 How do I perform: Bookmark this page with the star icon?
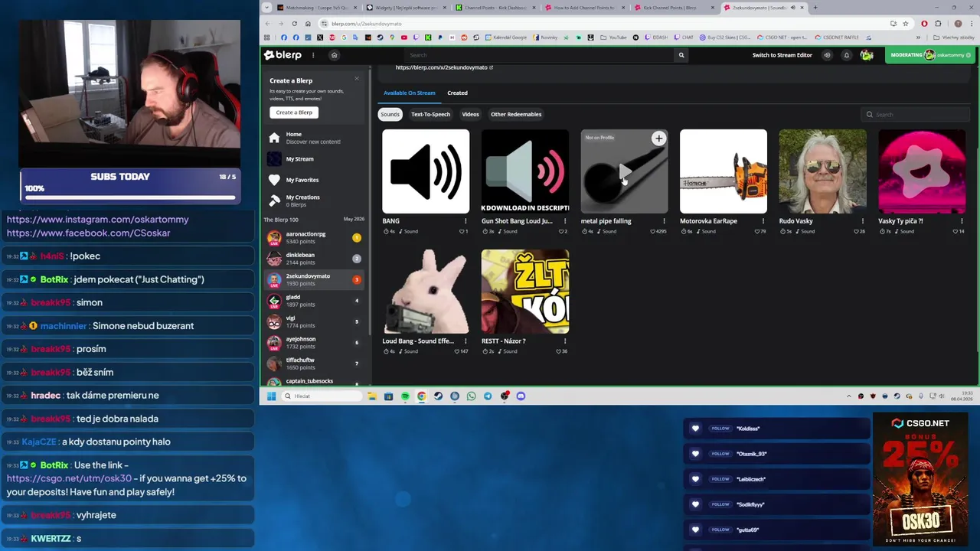(x=904, y=24)
